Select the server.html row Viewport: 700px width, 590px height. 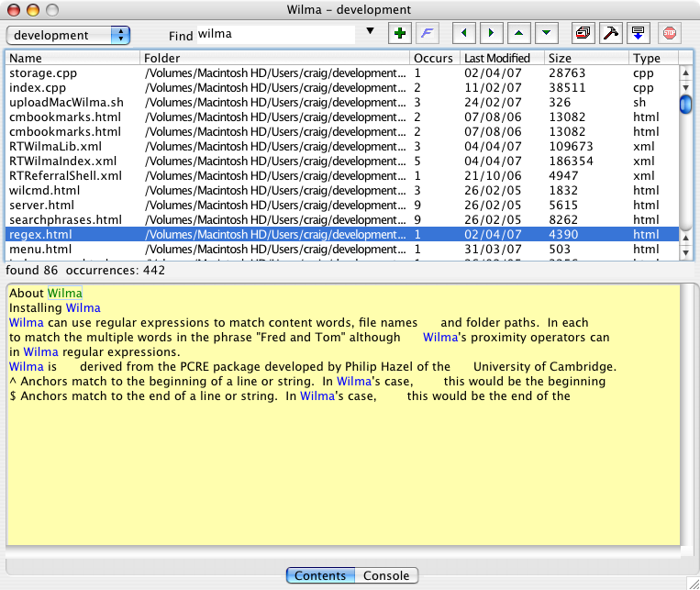pyautogui.click(x=342, y=206)
